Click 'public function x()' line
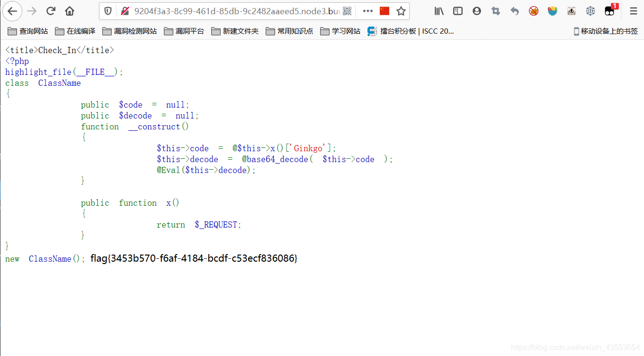Viewport: 644px width, 356px height. pos(130,203)
